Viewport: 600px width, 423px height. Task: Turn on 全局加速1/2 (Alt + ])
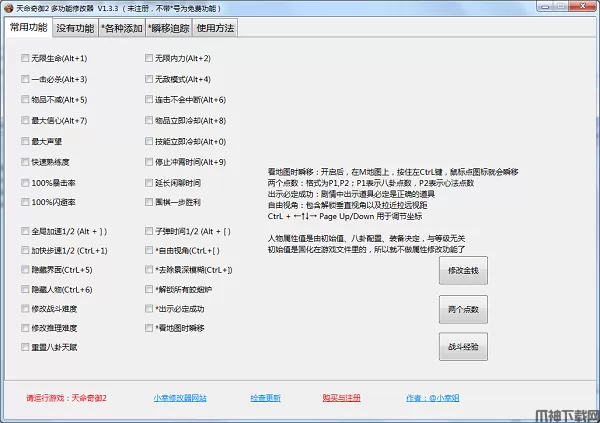[x=25, y=231]
